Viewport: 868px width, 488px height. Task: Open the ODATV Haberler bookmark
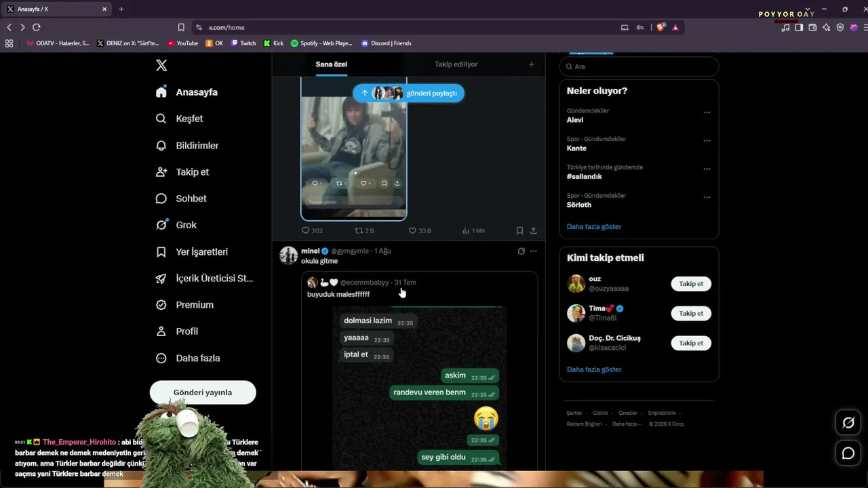(58, 43)
